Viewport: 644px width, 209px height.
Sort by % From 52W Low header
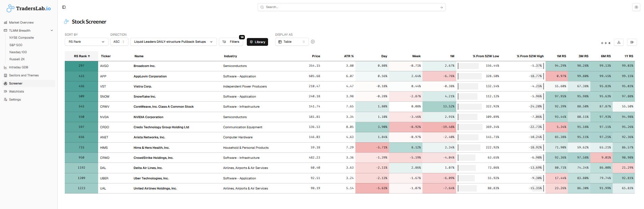(486, 56)
